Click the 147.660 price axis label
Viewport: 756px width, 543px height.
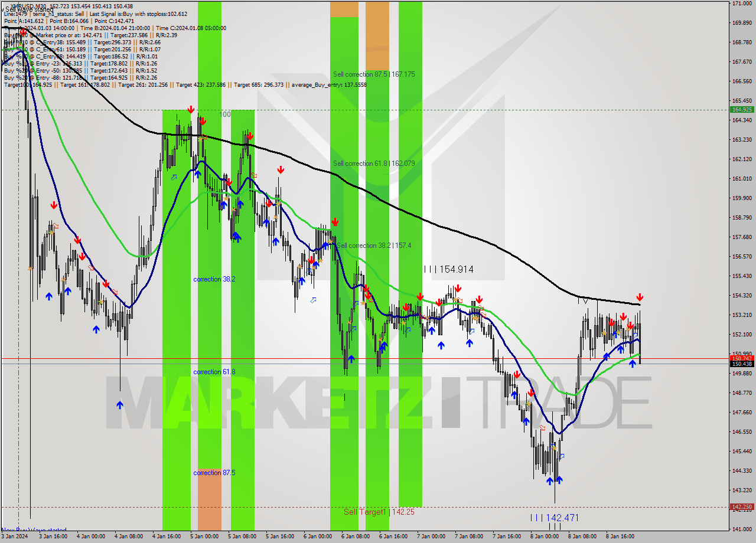tap(742, 412)
